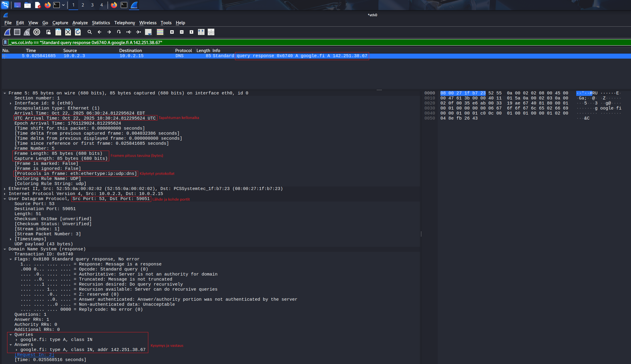Start capturing packets with the shark fin icon

pyautogui.click(x=7, y=32)
